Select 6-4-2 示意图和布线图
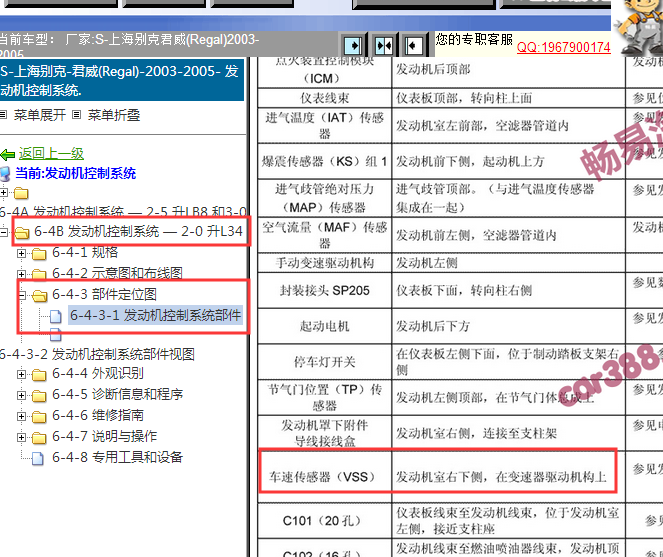The width and height of the screenshot is (663, 557). click(x=117, y=273)
